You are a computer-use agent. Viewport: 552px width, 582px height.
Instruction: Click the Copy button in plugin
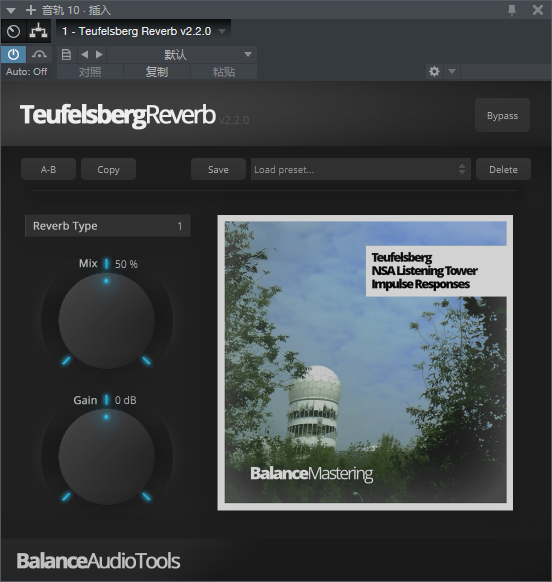pyautogui.click(x=108, y=170)
